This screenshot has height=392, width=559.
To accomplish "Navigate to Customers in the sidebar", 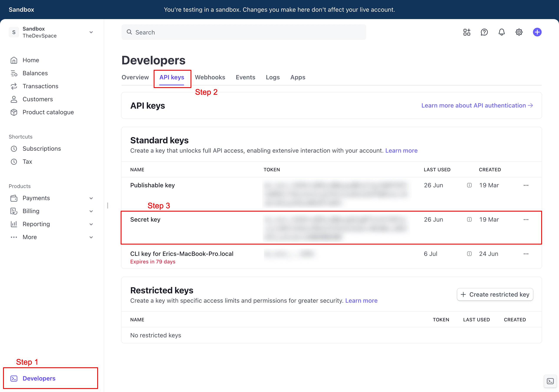I will (x=38, y=99).
